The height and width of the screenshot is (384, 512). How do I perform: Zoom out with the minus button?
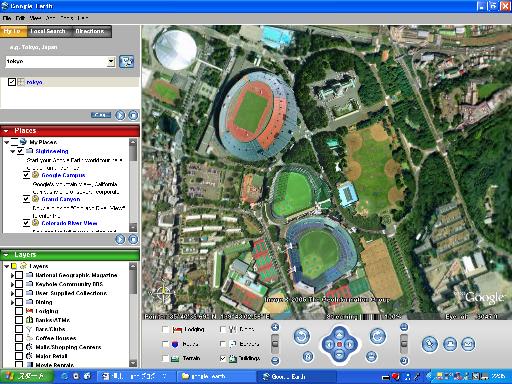pyautogui.click(x=275, y=360)
